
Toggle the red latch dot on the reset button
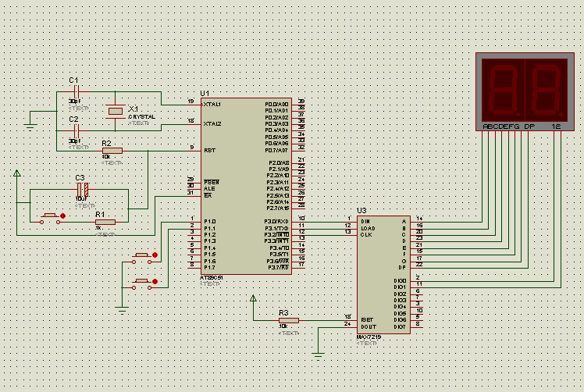62,216
